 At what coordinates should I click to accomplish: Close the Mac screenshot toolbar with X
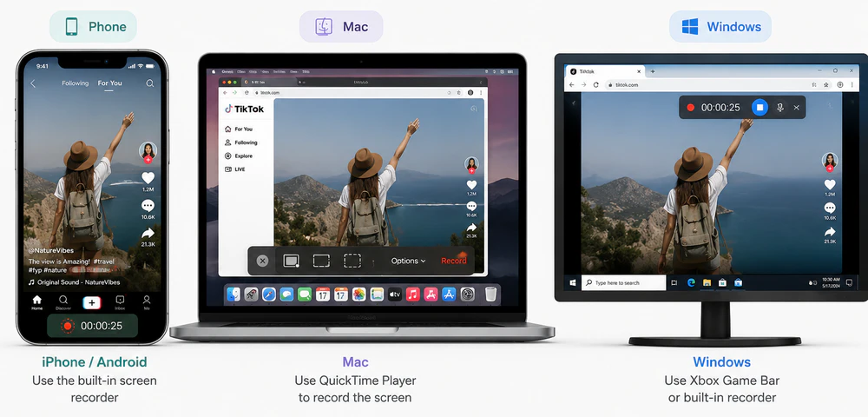tap(263, 261)
